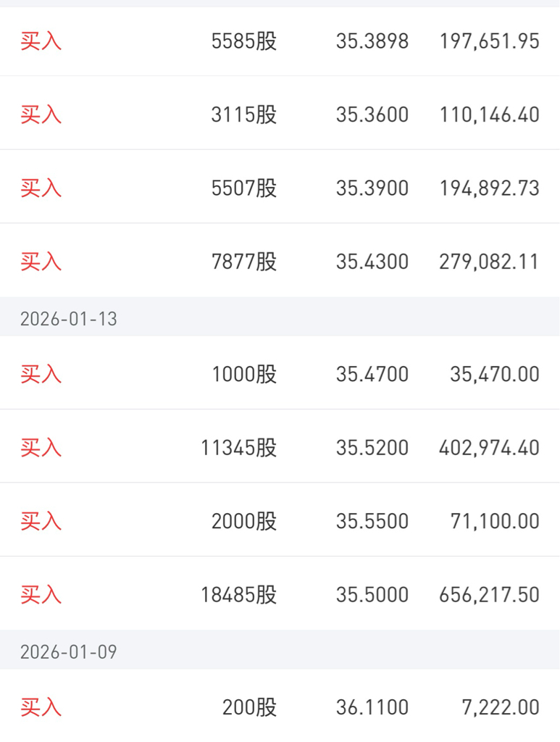Select the 18485股 buy transaction
Viewport: 560px width, 742px height.
tap(238, 595)
